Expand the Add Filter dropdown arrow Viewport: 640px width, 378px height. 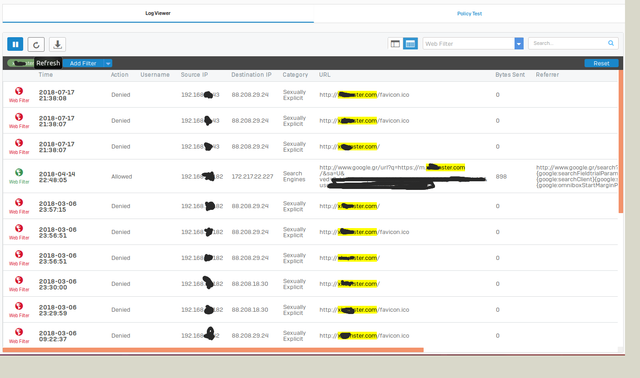coord(108,63)
